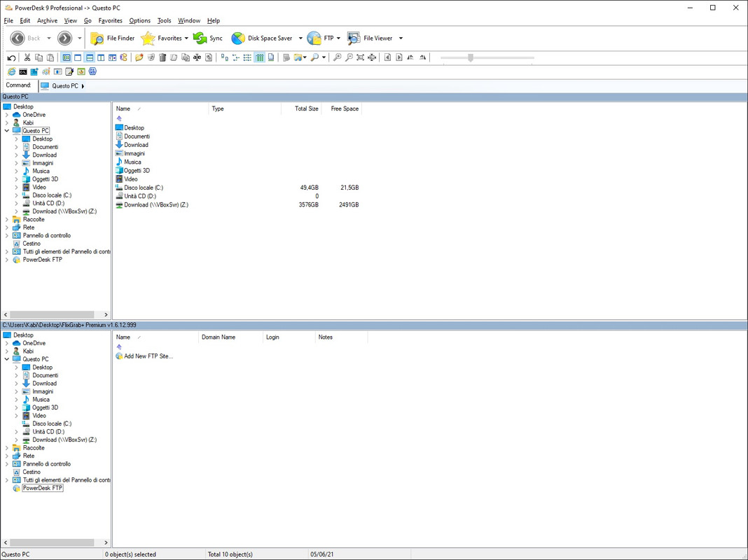748x560 pixels.
Task: Toggle the large icons view mode
Action: tap(224, 57)
